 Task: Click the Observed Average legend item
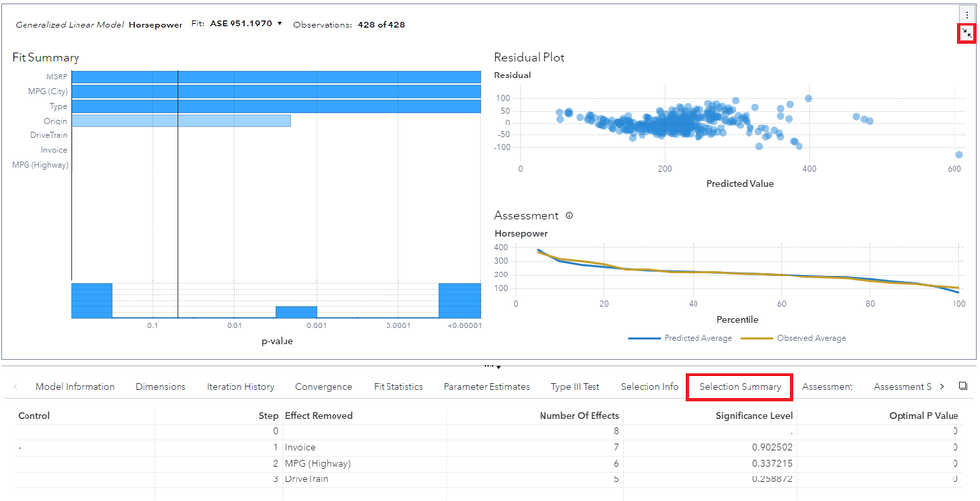(794, 338)
